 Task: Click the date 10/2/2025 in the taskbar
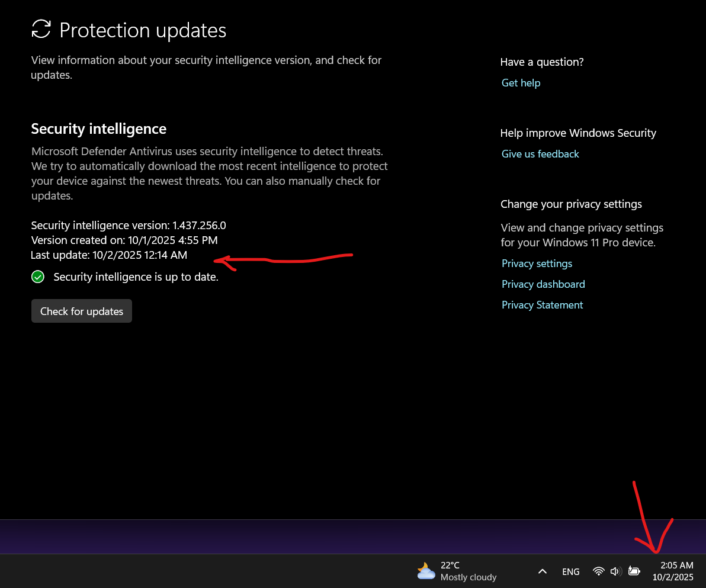673,577
